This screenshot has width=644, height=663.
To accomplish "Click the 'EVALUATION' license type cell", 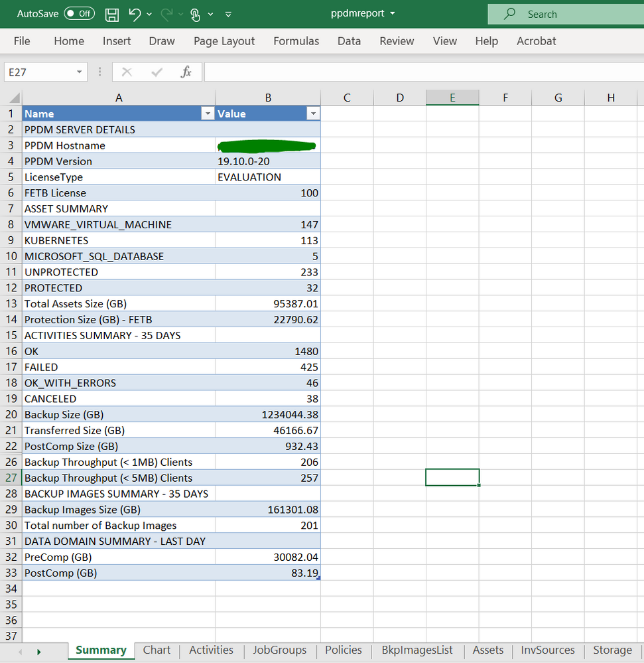I will pyautogui.click(x=268, y=177).
